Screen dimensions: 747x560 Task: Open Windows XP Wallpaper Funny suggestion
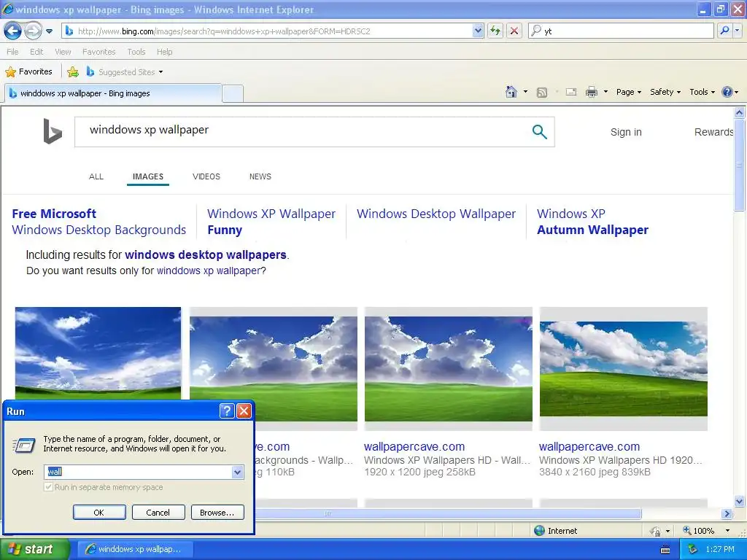[271, 222]
